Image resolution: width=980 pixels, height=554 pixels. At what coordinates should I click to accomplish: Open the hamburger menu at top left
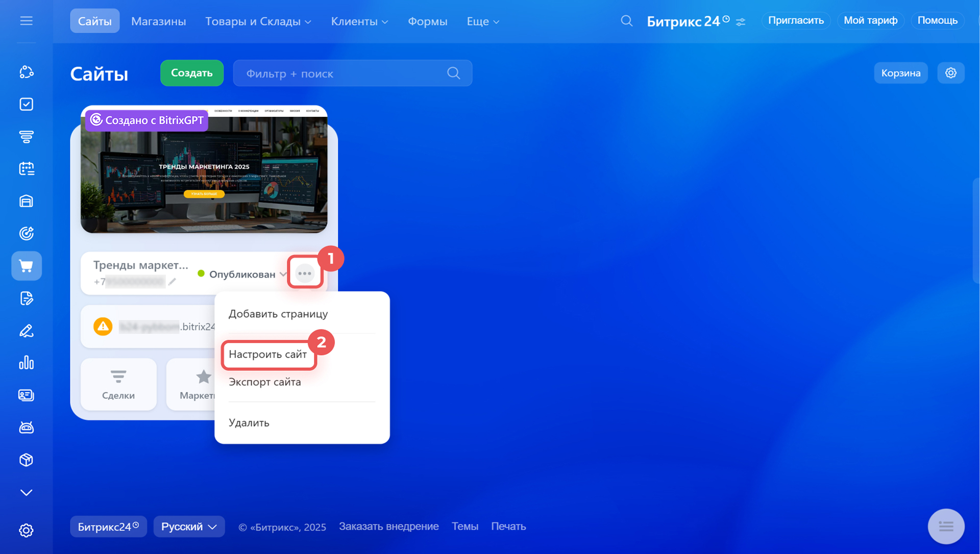(26, 21)
